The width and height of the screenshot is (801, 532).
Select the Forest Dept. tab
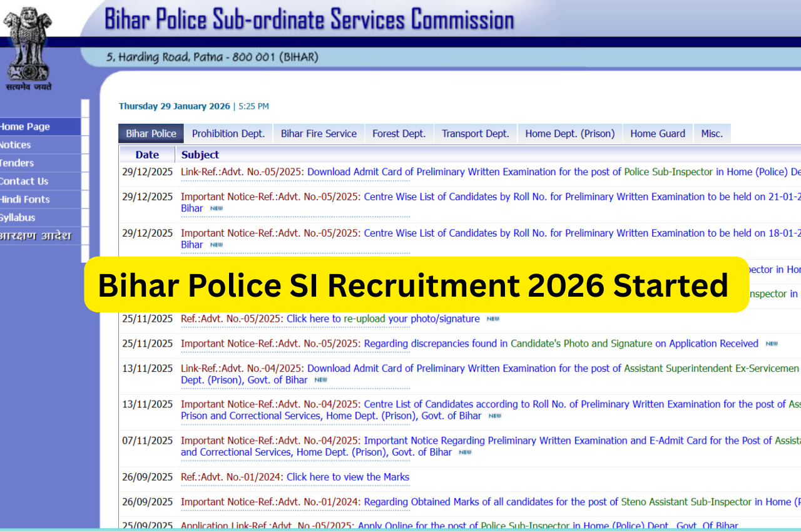(399, 133)
